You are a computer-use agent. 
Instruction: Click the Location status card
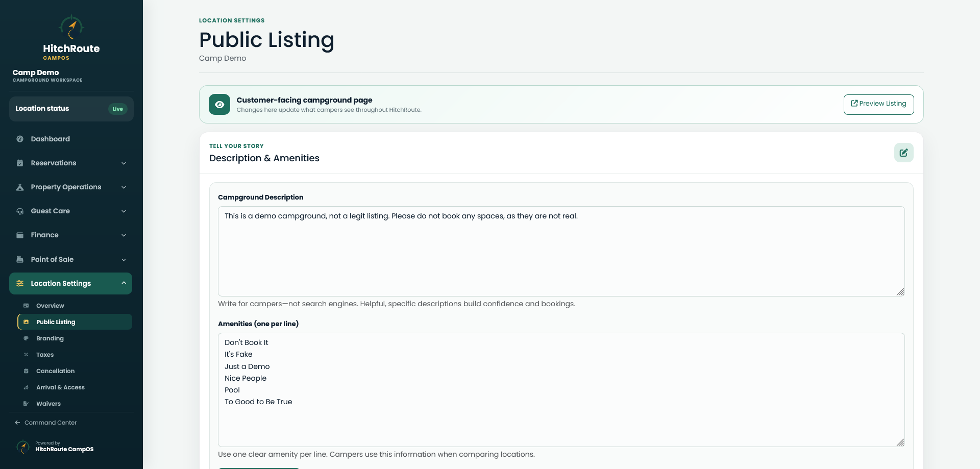pos(71,109)
